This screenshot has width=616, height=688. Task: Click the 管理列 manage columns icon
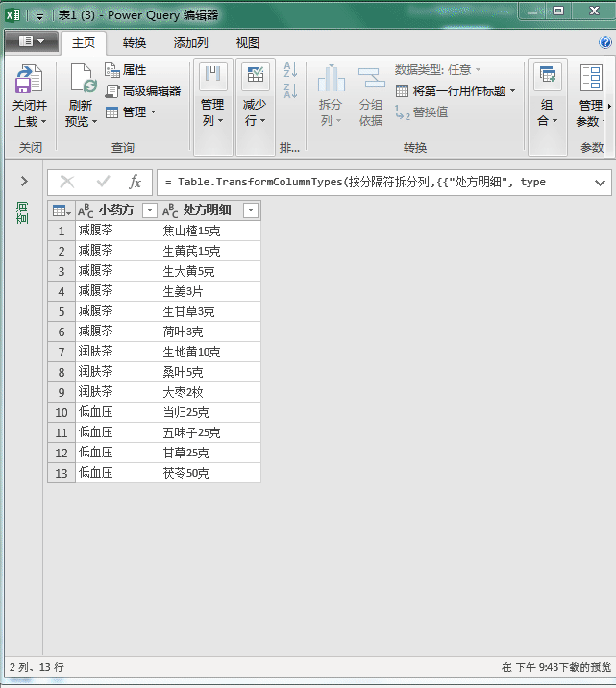[x=213, y=76]
